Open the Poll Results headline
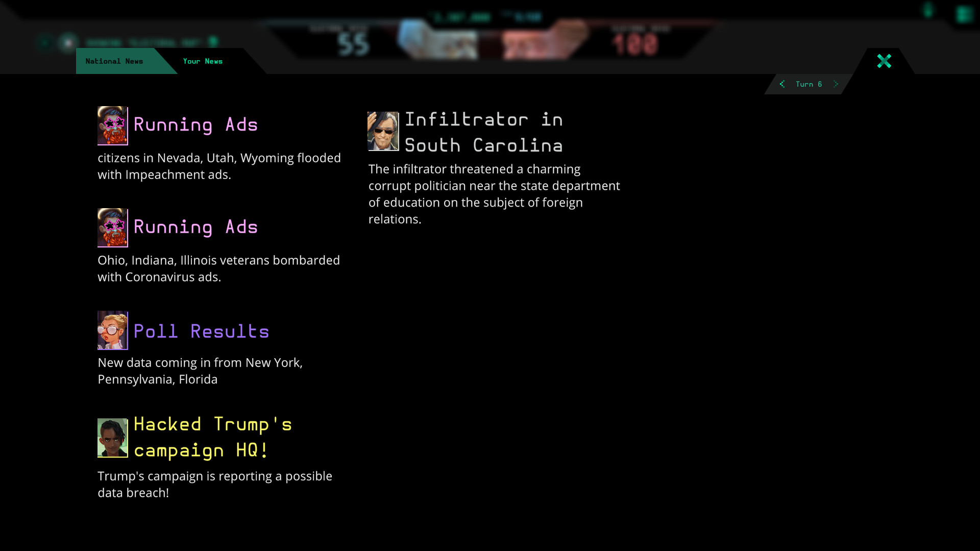Viewport: 980px width, 551px height. (x=201, y=331)
